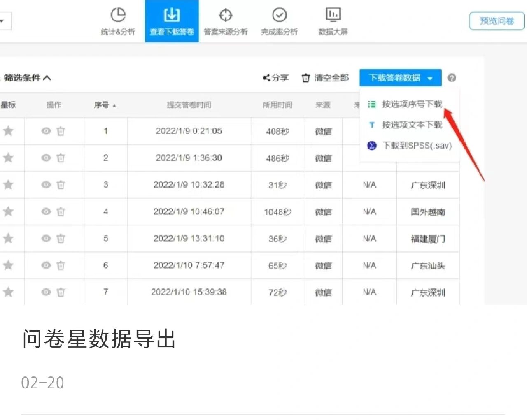Switch to the 完成率分析 tab
This screenshot has width=527, height=420.
[280, 21]
